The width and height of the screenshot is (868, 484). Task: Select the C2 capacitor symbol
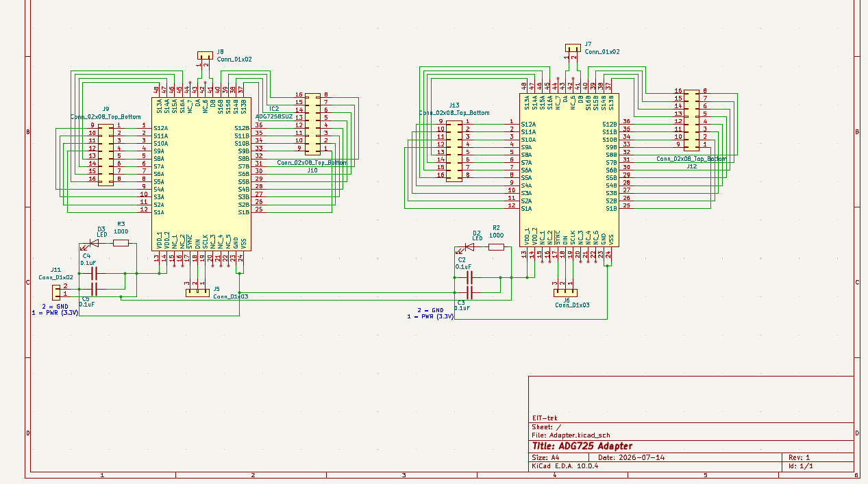pyautogui.click(x=470, y=277)
